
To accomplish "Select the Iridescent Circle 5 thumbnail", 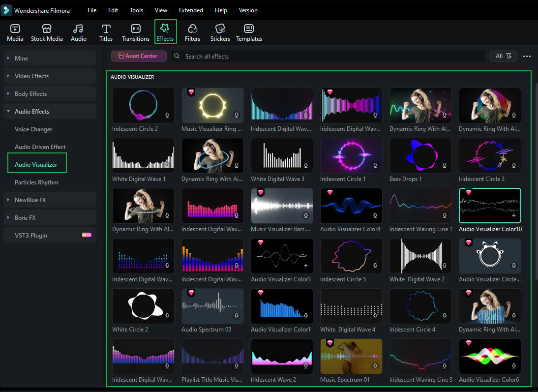I will [351, 256].
